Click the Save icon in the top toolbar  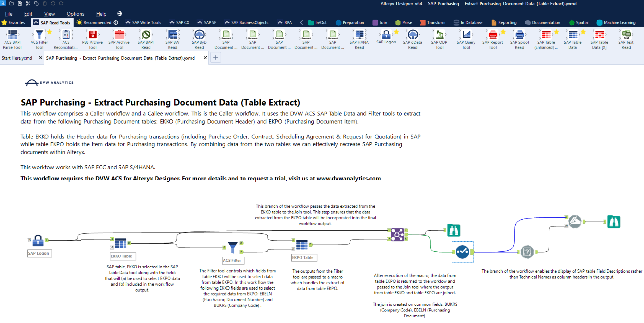point(19,4)
